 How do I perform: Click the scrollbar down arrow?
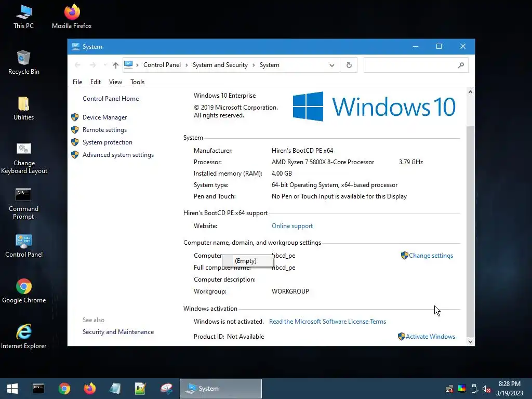(470, 342)
